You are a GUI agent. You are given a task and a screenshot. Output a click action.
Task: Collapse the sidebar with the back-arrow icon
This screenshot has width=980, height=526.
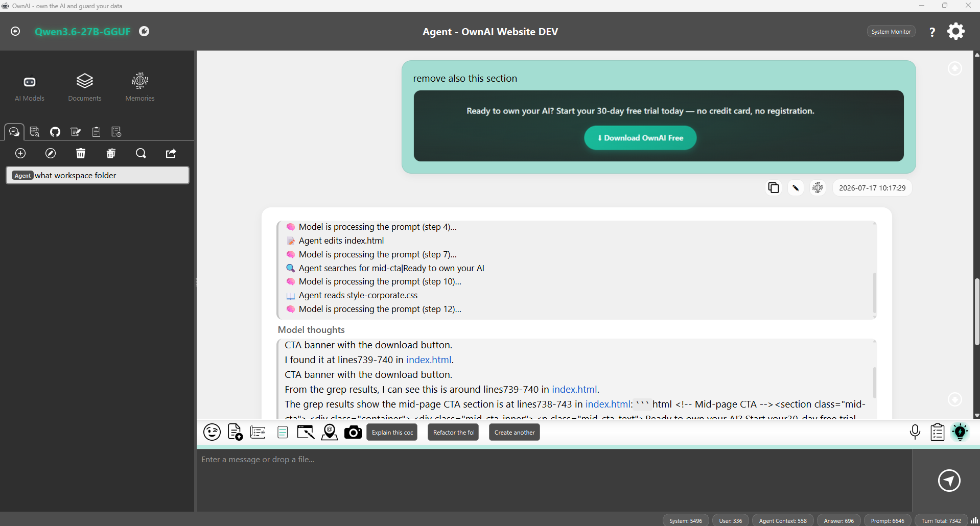15,31
